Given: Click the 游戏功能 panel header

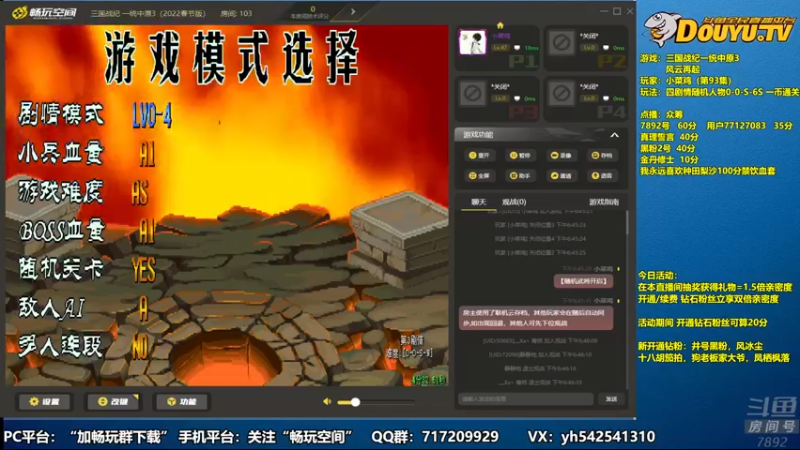Looking at the screenshot, I should [541, 135].
